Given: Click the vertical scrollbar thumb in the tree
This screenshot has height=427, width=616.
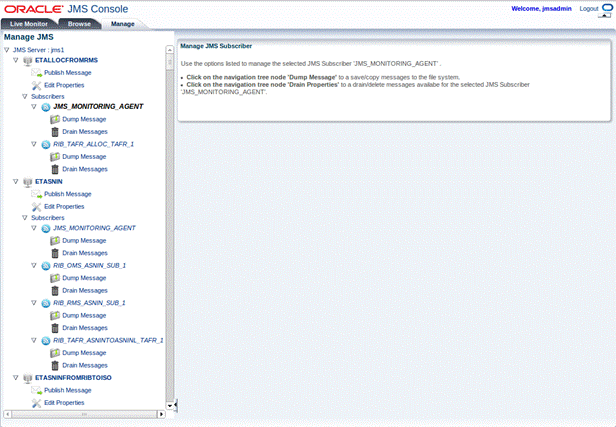Looking at the screenshot, I should click(x=170, y=62).
